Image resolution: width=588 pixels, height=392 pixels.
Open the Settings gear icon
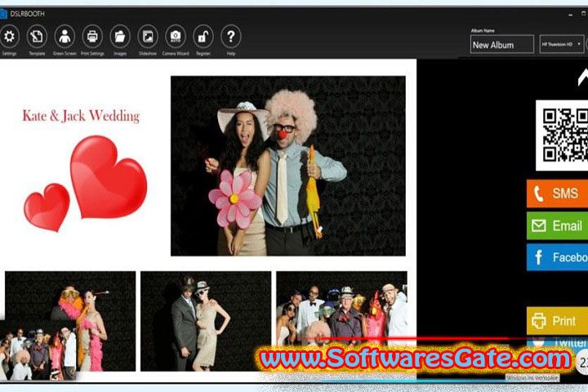coord(9,37)
